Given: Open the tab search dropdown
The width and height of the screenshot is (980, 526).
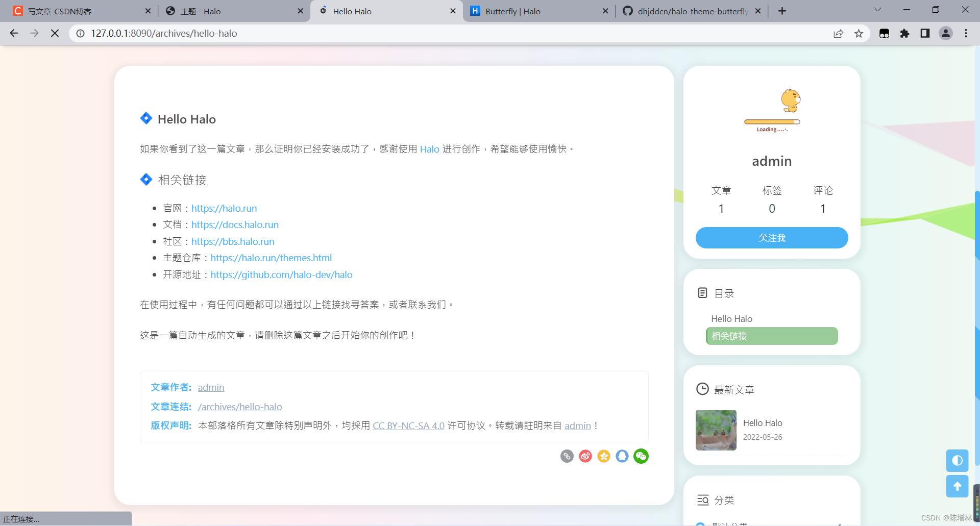Looking at the screenshot, I should click(877, 10).
